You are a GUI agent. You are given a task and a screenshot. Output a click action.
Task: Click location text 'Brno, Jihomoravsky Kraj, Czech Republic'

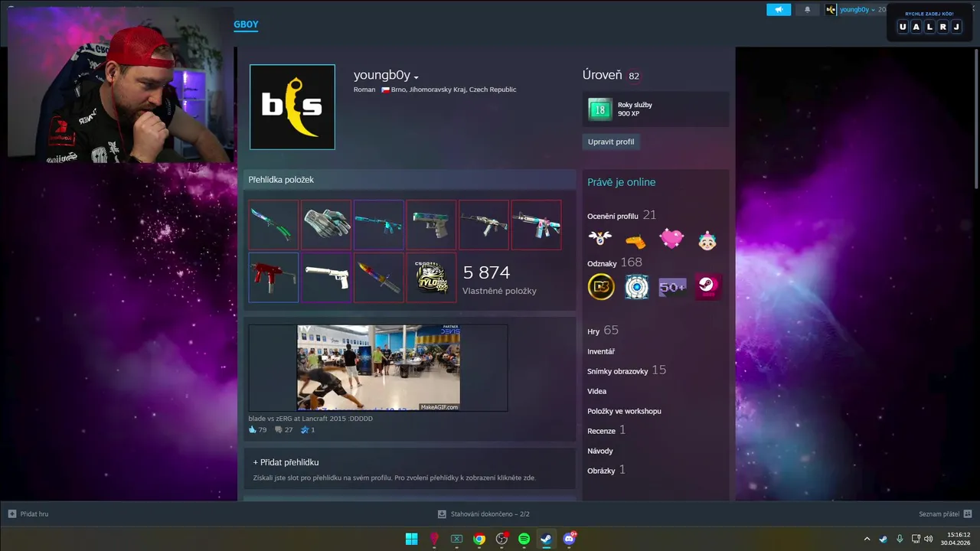click(x=453, y=90)
